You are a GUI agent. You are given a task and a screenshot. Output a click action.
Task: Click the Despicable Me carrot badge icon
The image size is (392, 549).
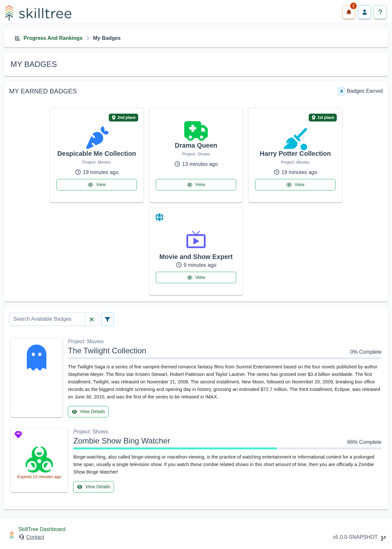(97, 137)
